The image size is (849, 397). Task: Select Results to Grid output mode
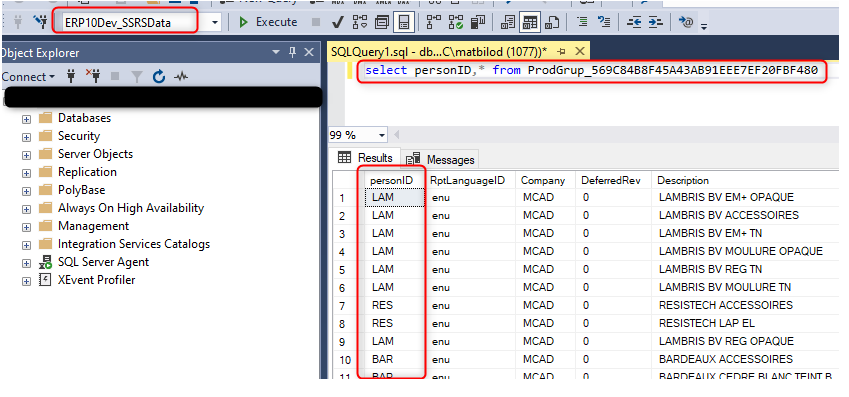click(530, 22)
